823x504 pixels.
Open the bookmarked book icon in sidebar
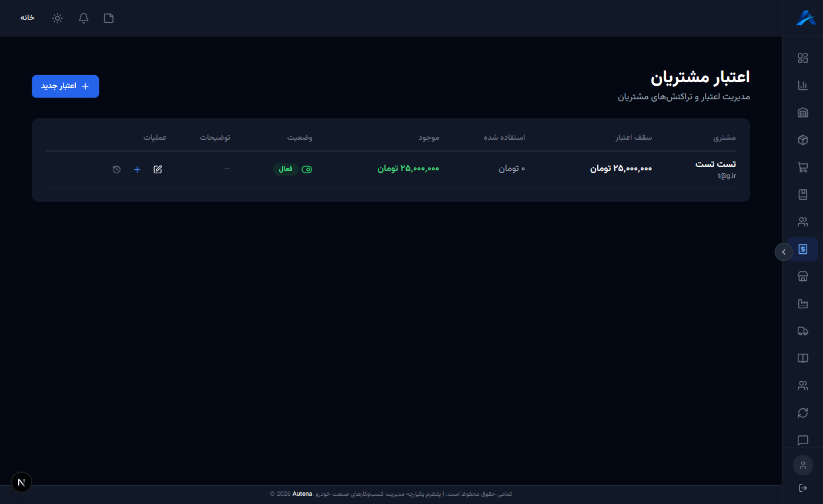click(x=802, y=194)
